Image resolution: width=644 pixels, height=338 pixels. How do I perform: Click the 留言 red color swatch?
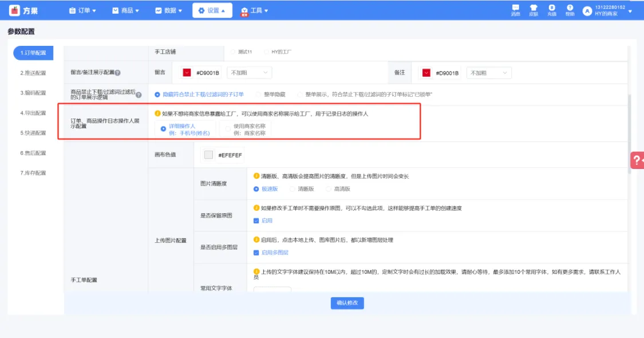[x=187, y=73]
